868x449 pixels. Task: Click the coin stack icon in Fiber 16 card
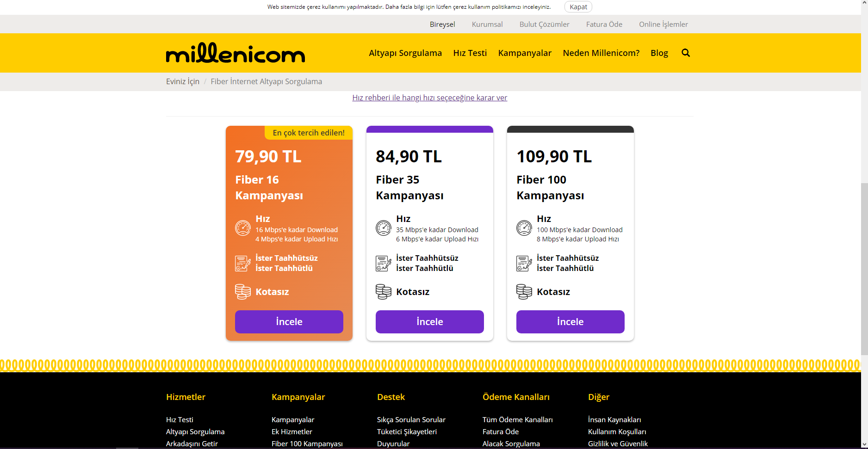tap(243, 292)
